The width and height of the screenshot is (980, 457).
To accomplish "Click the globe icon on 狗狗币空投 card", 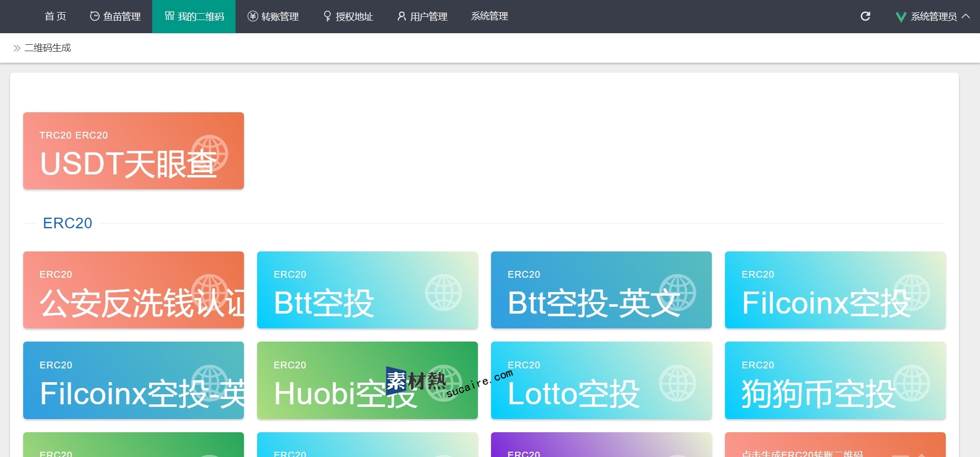I will tap(912, 383).
